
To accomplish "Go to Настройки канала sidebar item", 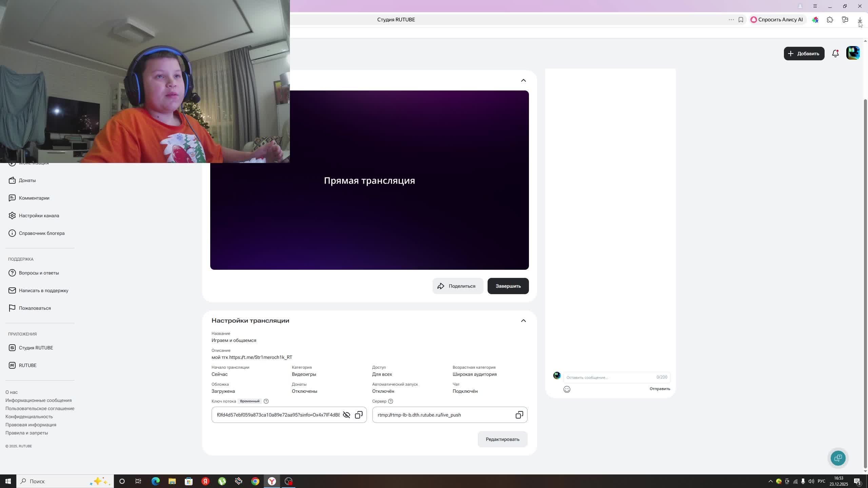I will [x=39, y=216].
